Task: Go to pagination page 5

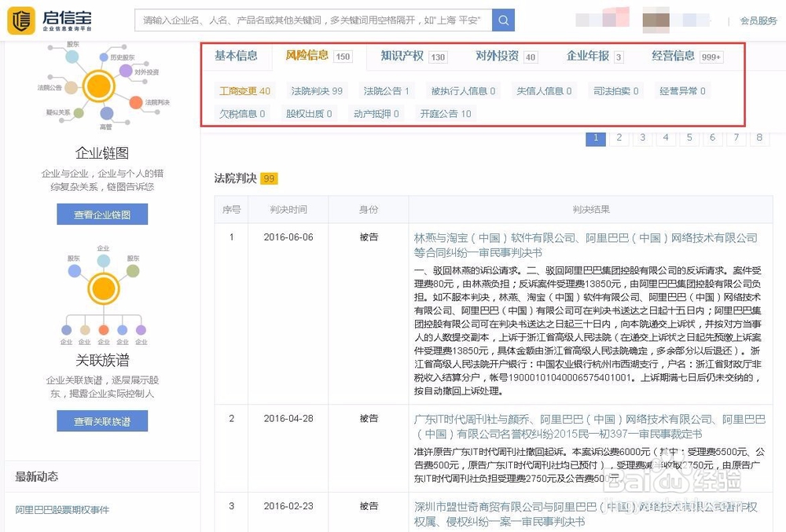Action: click(x=689, y=138)
